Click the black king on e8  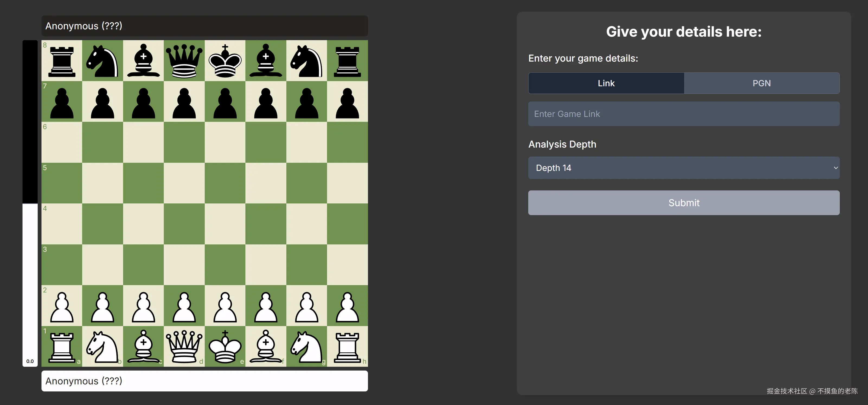[225, 61]
